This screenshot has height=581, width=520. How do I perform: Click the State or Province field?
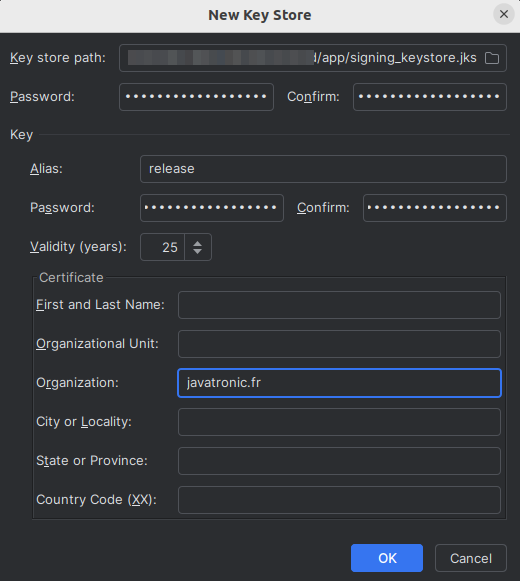(339, 461)
